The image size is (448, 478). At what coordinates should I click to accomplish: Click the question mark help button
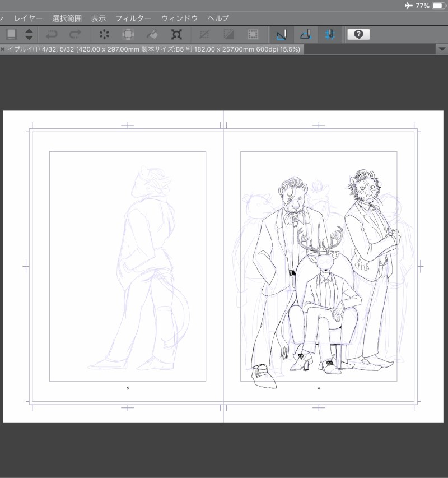coord(358,34)
